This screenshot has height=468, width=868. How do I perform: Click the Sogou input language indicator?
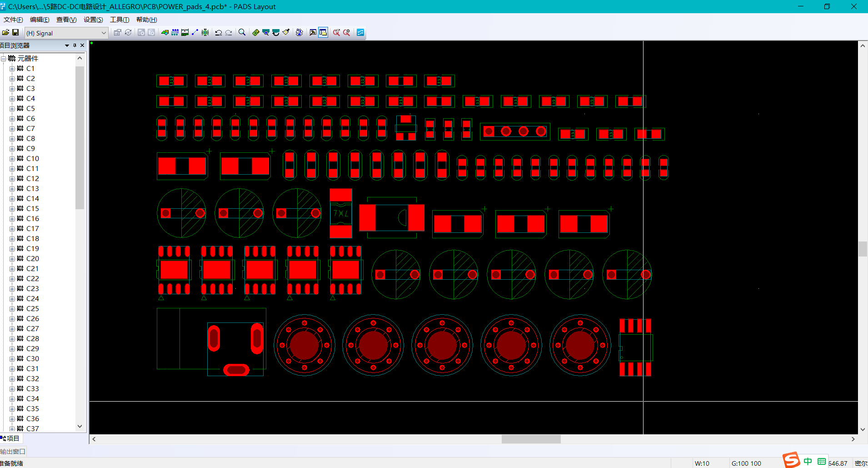[x=792, y=460]
